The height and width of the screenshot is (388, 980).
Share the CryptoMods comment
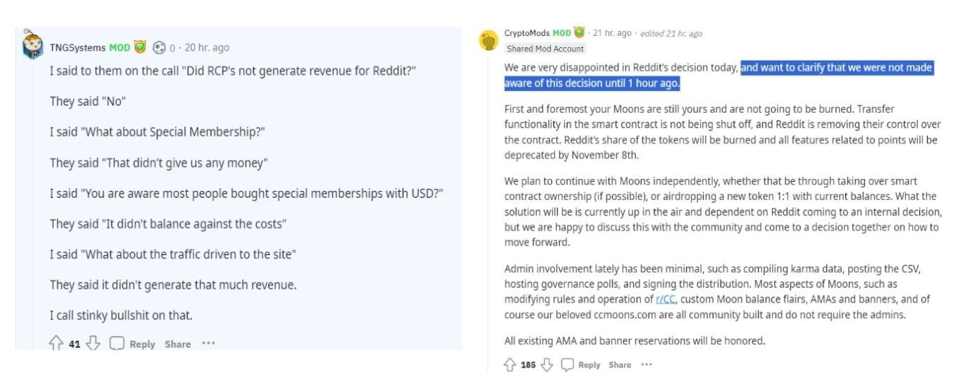point(620,364)
